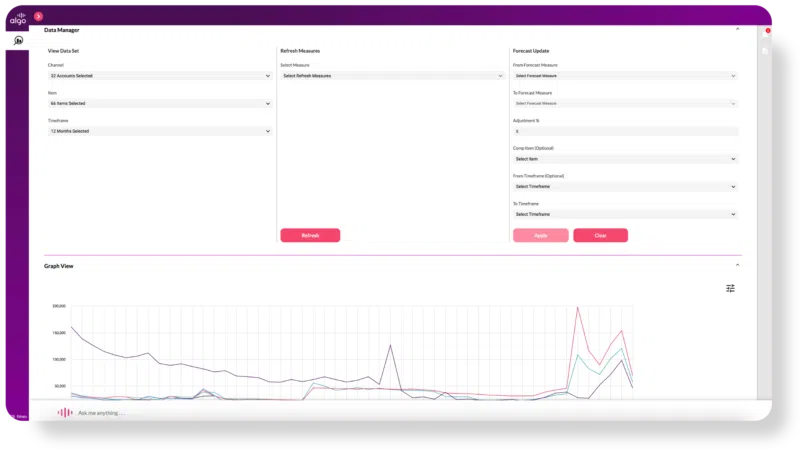Open the Comp Item (Optional) dropdown
Image resolution: width=800 pixels, height=449 pixels.
625,159
